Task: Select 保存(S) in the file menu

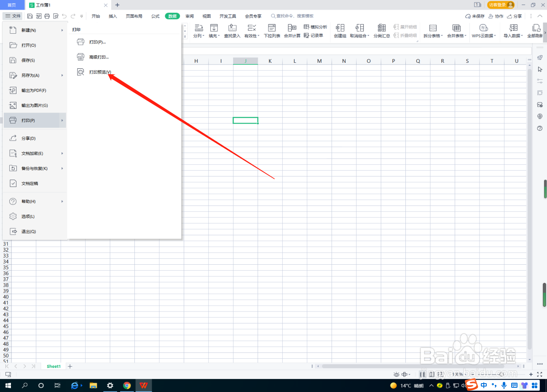Action: [35, 60]
